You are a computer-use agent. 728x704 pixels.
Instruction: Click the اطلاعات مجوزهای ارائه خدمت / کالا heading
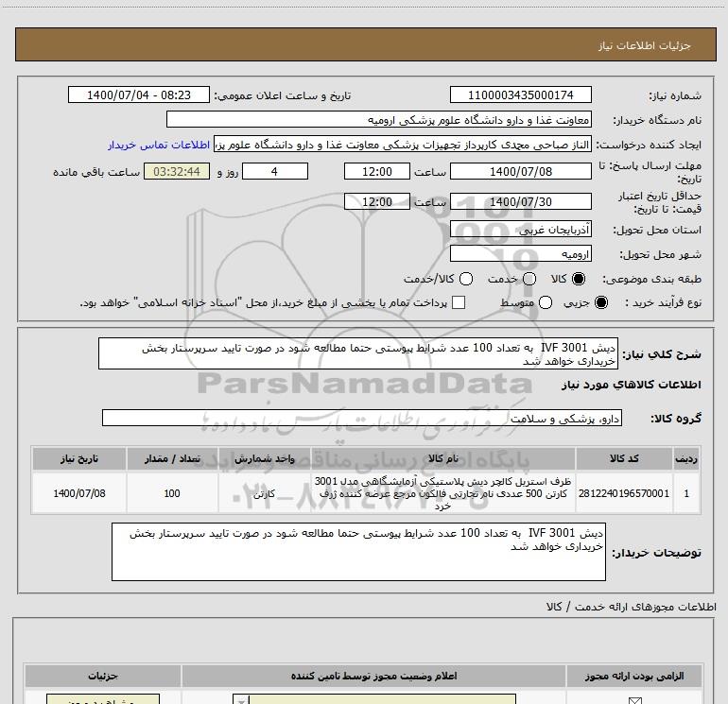coord(631,607)
